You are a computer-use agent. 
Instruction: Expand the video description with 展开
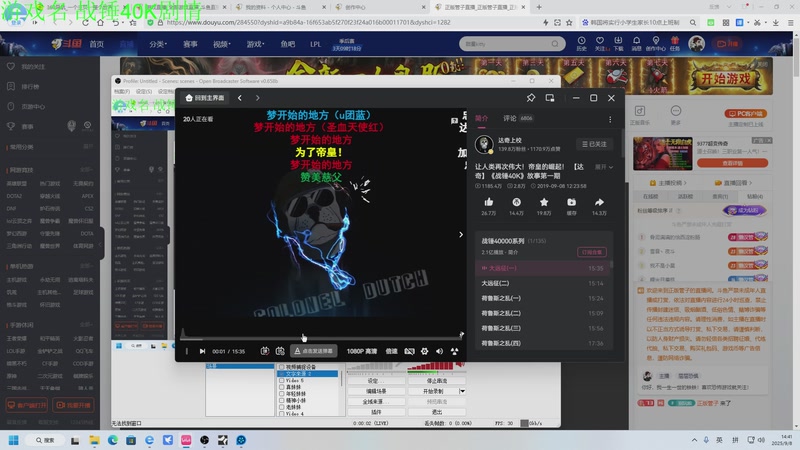click(604, 167)
